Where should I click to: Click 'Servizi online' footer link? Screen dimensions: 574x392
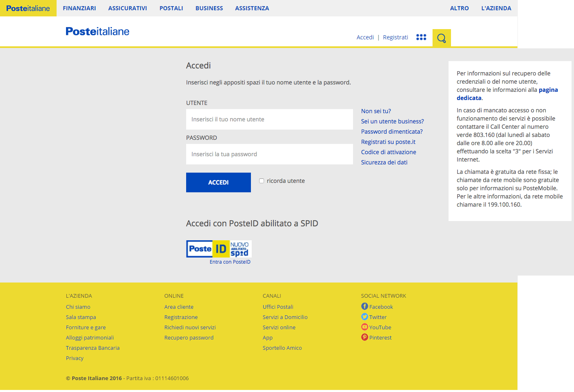[279, 327]
